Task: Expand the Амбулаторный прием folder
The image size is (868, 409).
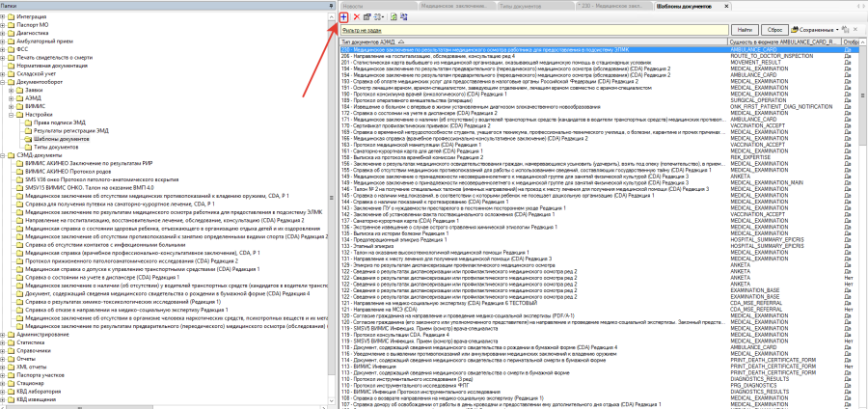Action: point(3,41)
